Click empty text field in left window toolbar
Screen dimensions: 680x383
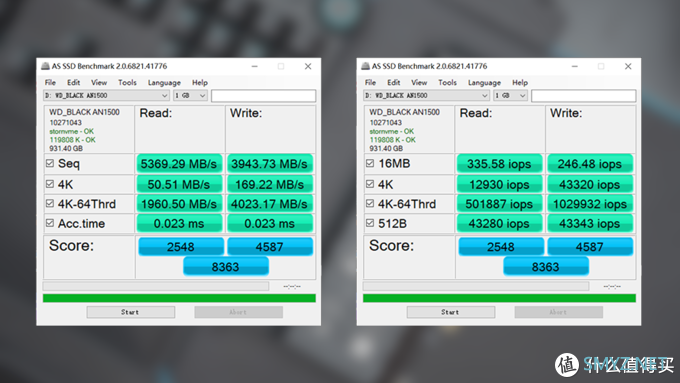263,96
